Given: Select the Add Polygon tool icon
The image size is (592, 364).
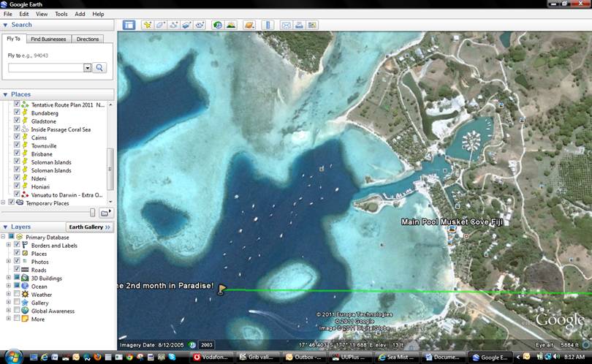Looking at the screenshot, I should [x=160, y=26].
